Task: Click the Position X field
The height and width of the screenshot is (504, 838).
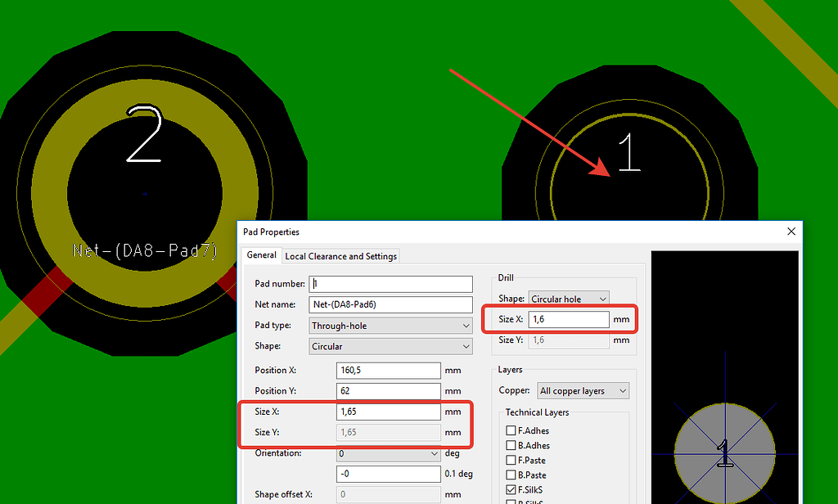Action: [x=388, y=370]
